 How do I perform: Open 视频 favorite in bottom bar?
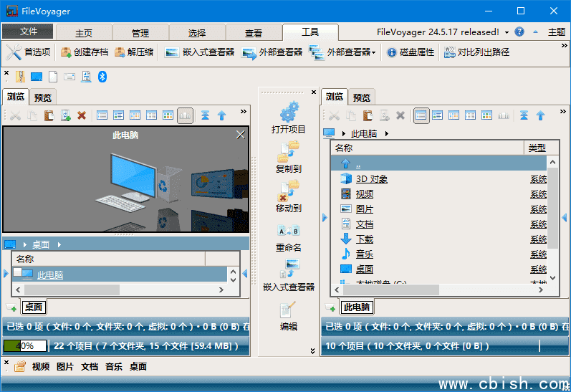point(40,366)
